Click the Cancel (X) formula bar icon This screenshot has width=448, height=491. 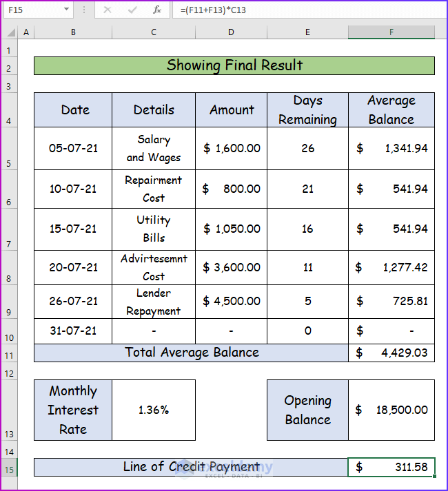pyautogui.click(x=108, y=10)
